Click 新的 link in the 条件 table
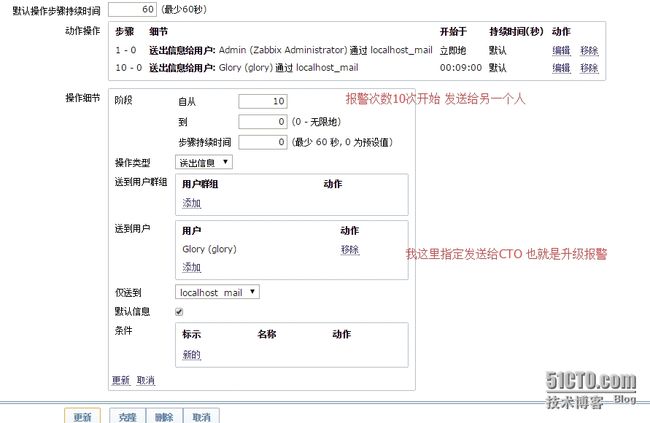Viewport: 650px width, 423px height. (191, 354)
